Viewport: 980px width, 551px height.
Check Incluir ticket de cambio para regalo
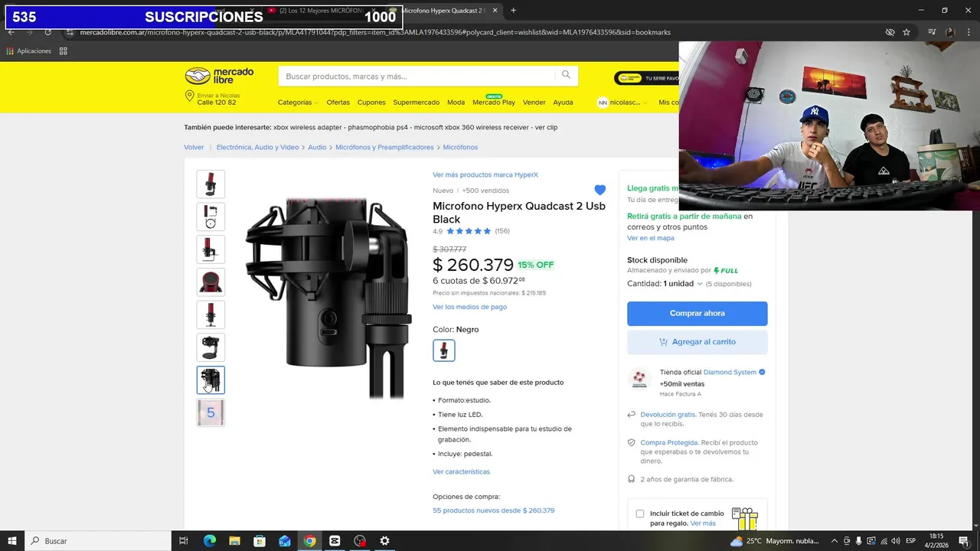[x=640, y=514]
